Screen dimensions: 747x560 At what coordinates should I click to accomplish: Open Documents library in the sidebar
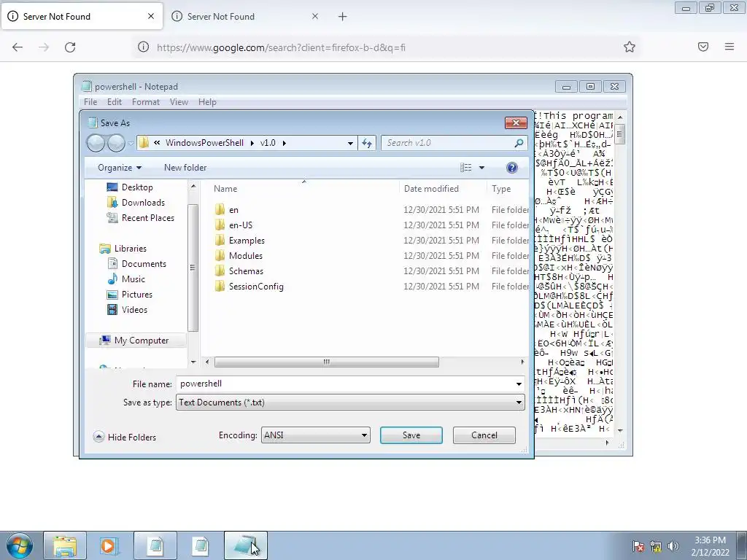click(x=144, y=264)
